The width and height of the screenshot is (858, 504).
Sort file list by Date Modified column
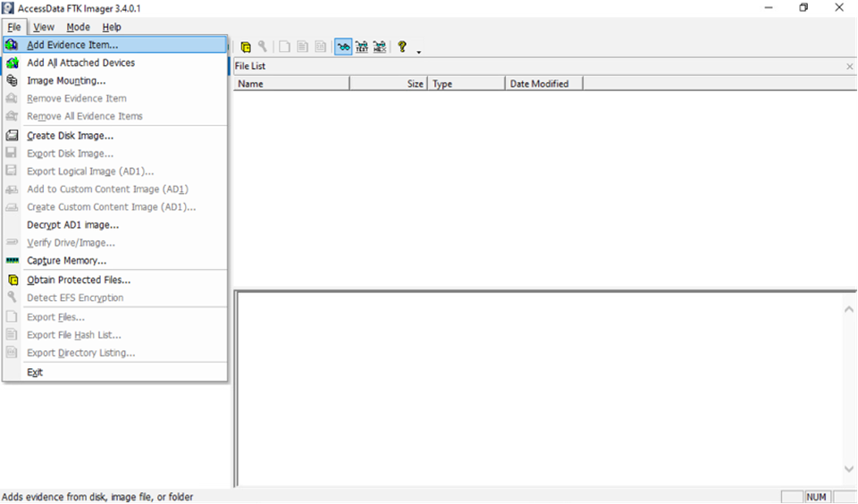click(x=543, y=83)
